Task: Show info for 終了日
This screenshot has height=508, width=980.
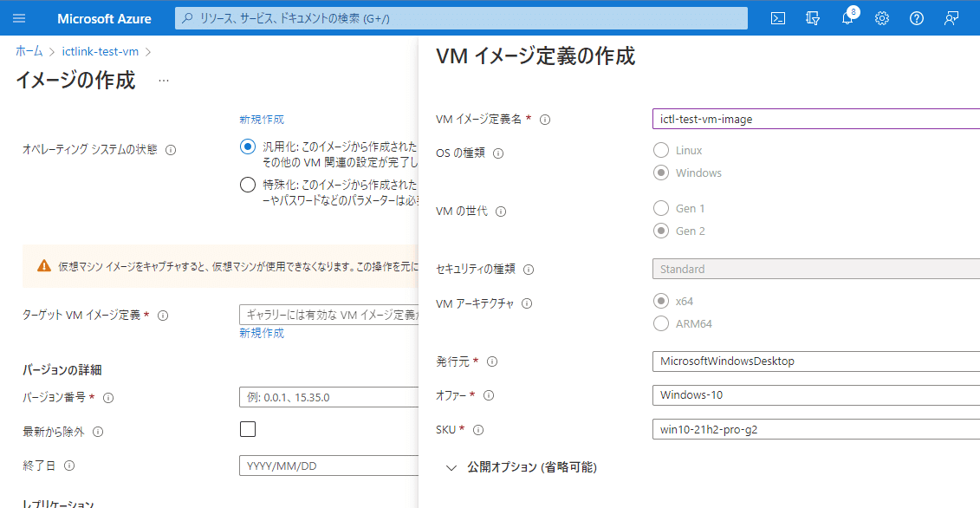Action: (x=69, y=466)
